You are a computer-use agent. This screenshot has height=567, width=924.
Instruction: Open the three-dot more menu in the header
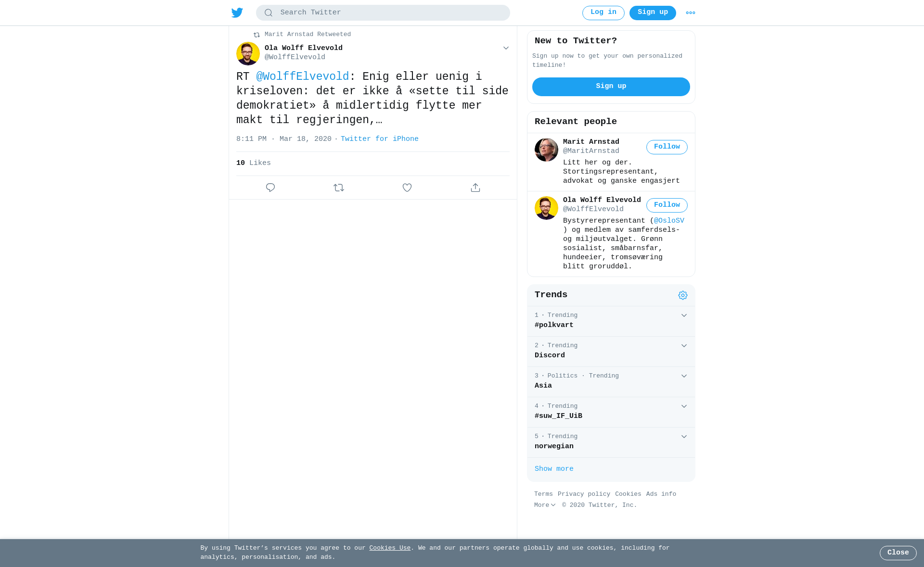(691, 13)
